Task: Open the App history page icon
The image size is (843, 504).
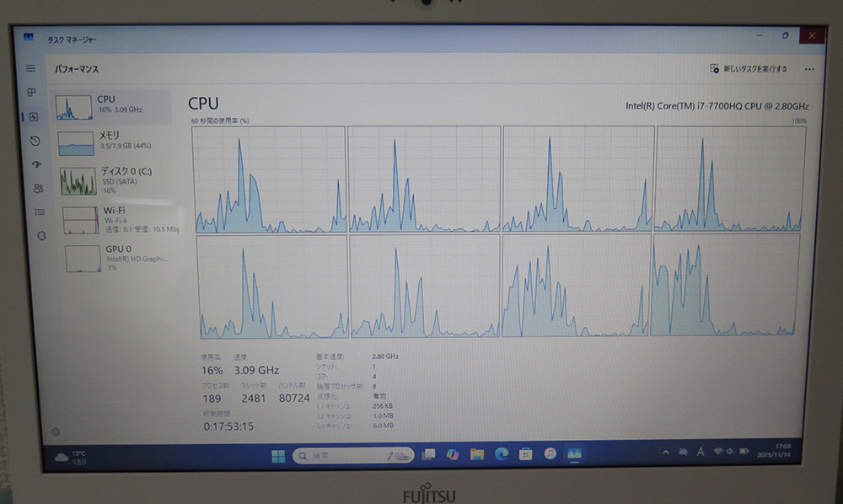Action: point(35,141)
